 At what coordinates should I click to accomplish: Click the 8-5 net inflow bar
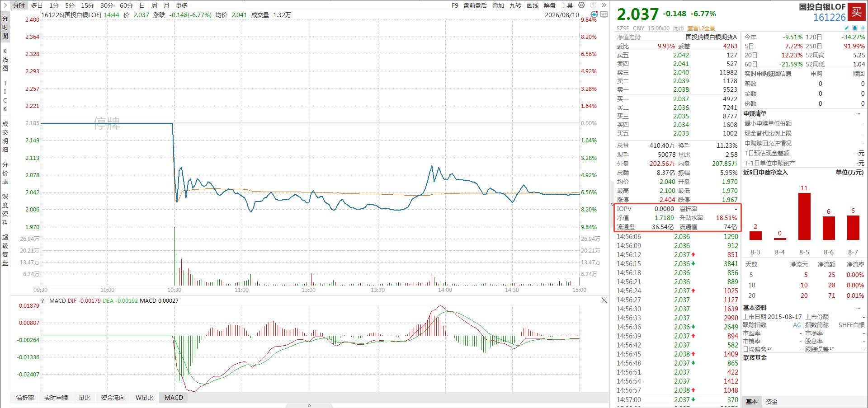pyautogui.click(x=804, y=216)
